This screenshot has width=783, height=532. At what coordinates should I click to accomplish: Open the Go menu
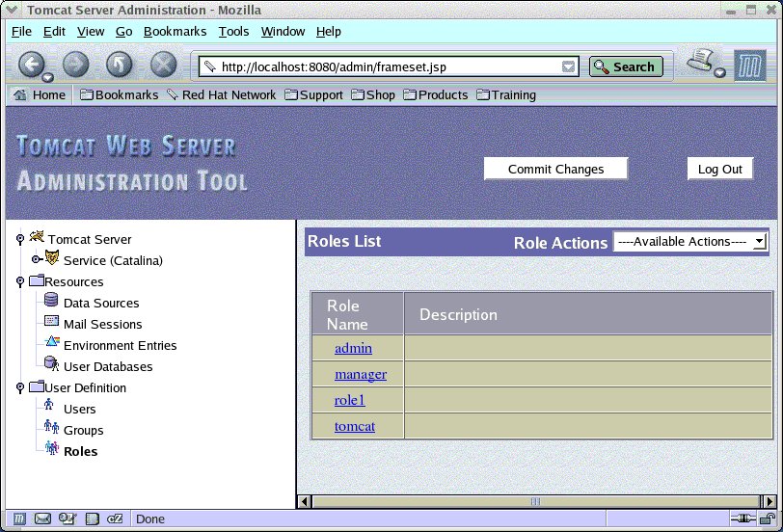point(123,32)
